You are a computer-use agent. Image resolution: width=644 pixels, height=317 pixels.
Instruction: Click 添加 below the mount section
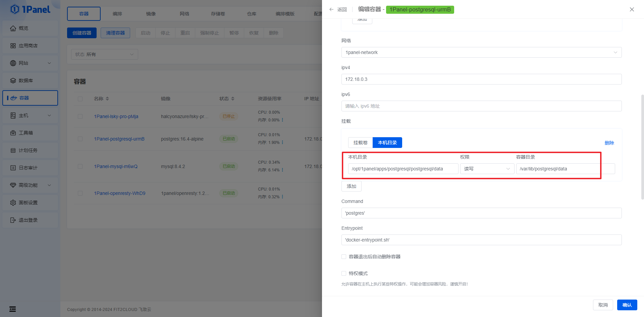click(x=352, y=186)
